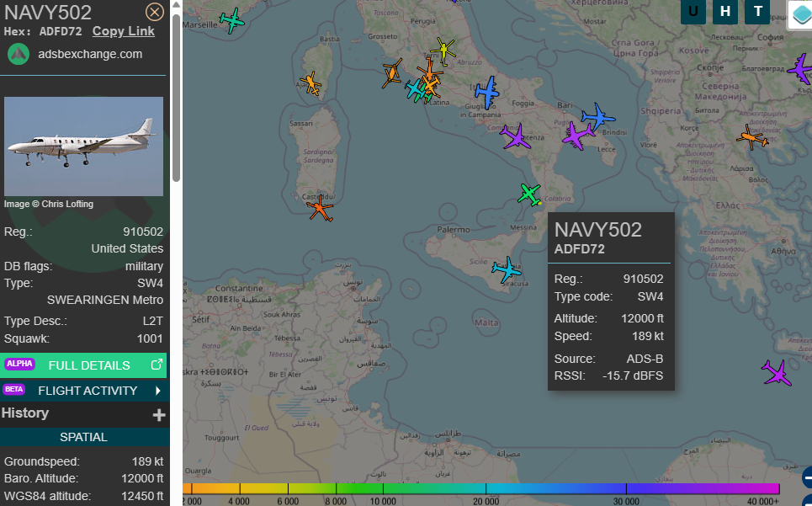This screenshot has height=506, width=812.
Task: Click the Baro. Altitude value 12000 ft
Action: [x=142, y=478]
